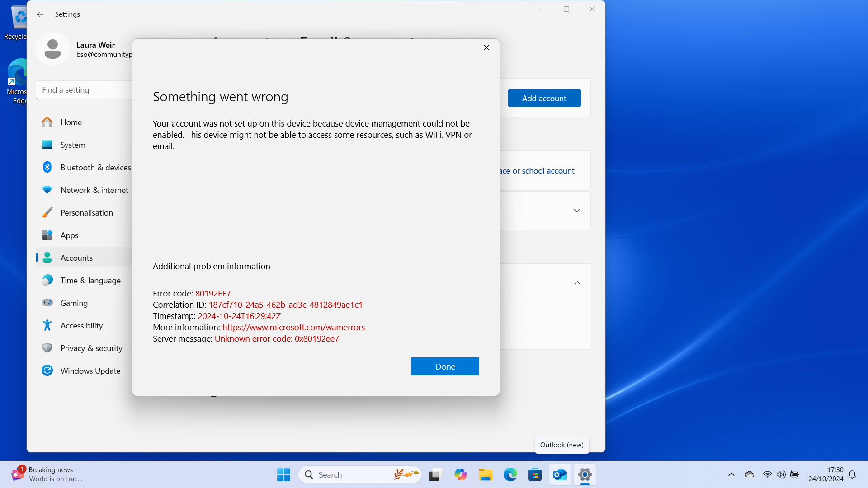Select the Correlation ID value

(x=285, y=305)
